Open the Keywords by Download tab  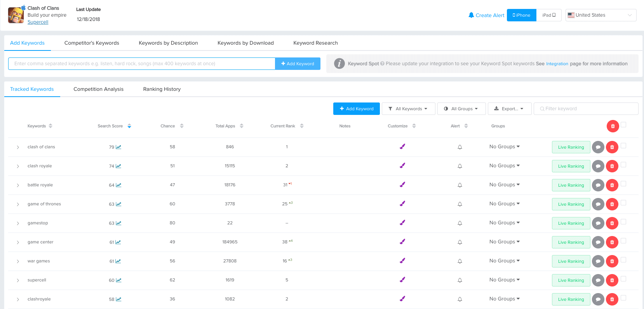pyautogui.click(x=245, y=43)
